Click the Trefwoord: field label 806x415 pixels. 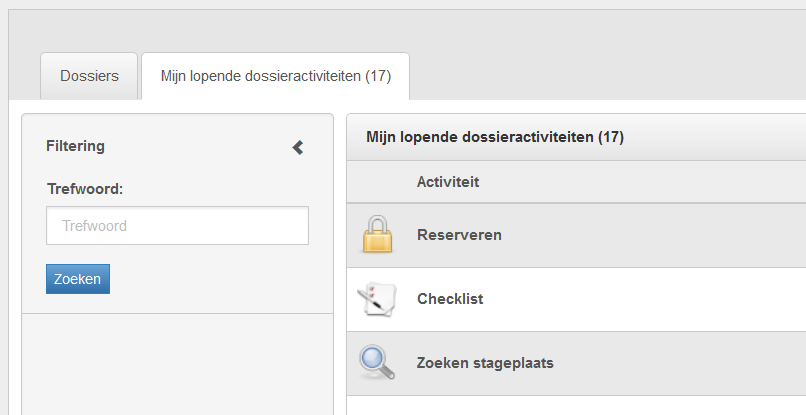click(x=85, y=189)
